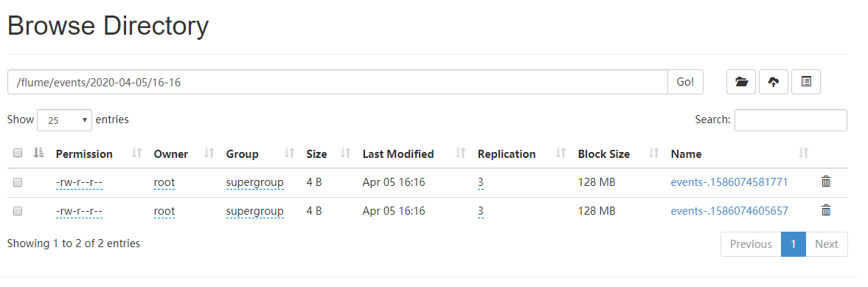Screen dimensions: 868x287
Task: Check the box for events-.1586074581771 row
Action: point(18,182)
